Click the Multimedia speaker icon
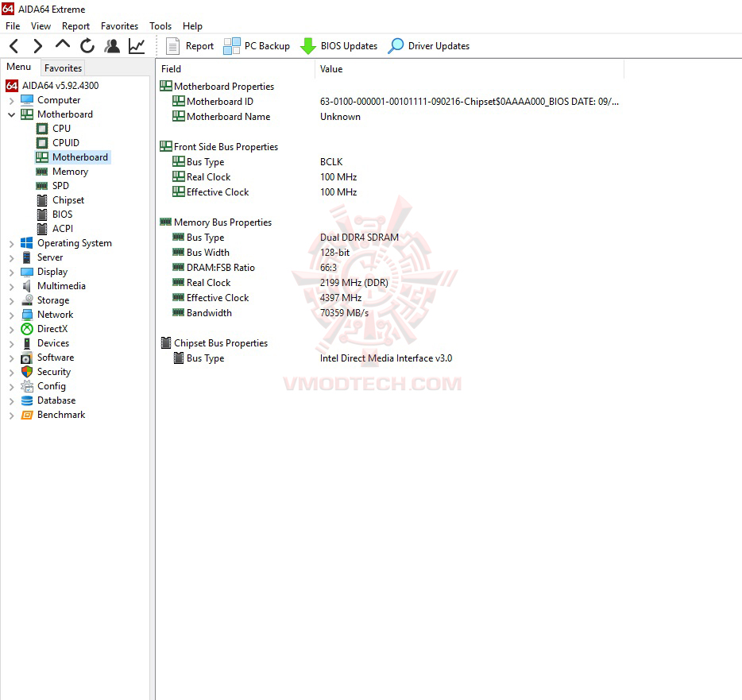 point(27,286)
